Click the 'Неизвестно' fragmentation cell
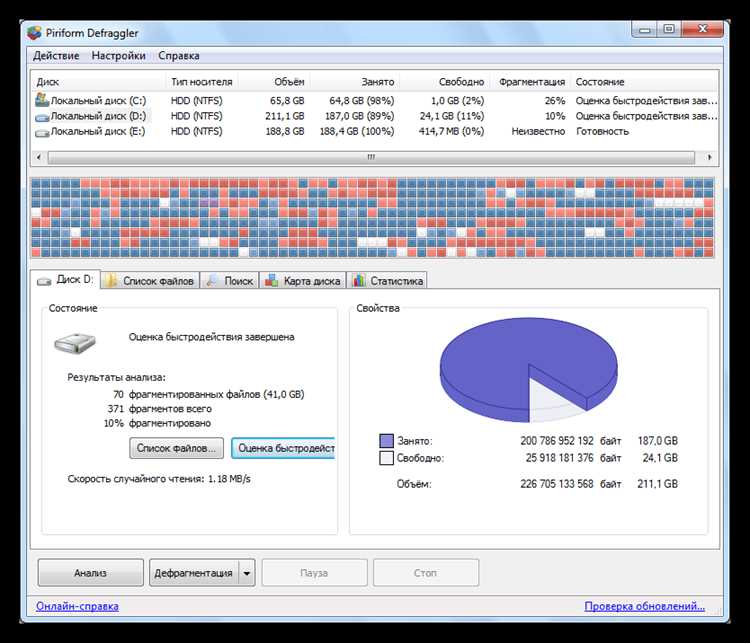The height and width of the screenshot is (643, 750). [x=538, y=132]
